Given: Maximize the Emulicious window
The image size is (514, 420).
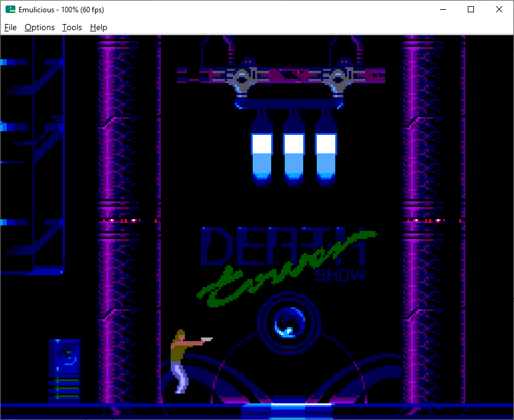Looking at the screenshot, I should point(471,9).
